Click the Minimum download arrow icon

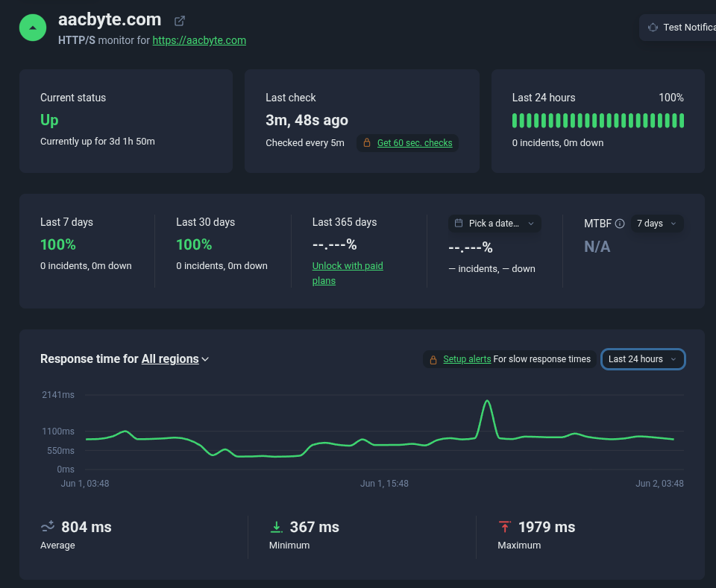click(x=276, y=527)
